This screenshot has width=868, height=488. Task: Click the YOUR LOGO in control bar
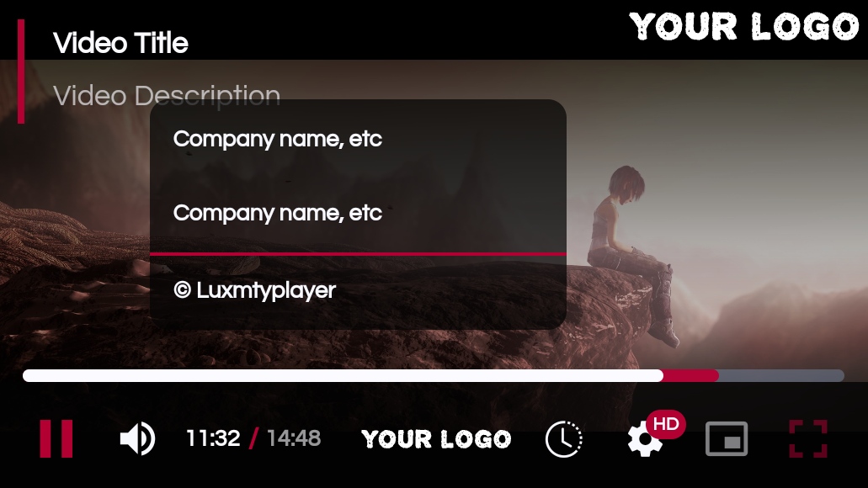coord(436,439)
